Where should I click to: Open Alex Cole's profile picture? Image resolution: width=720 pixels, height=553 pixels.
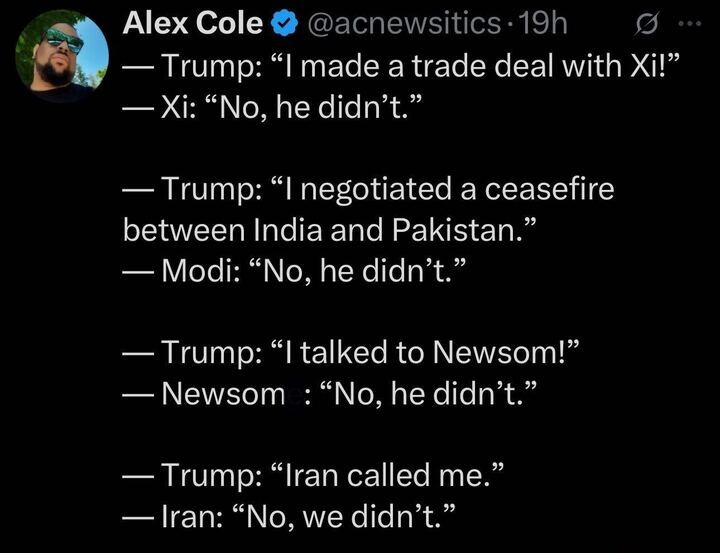pos(62,56)
